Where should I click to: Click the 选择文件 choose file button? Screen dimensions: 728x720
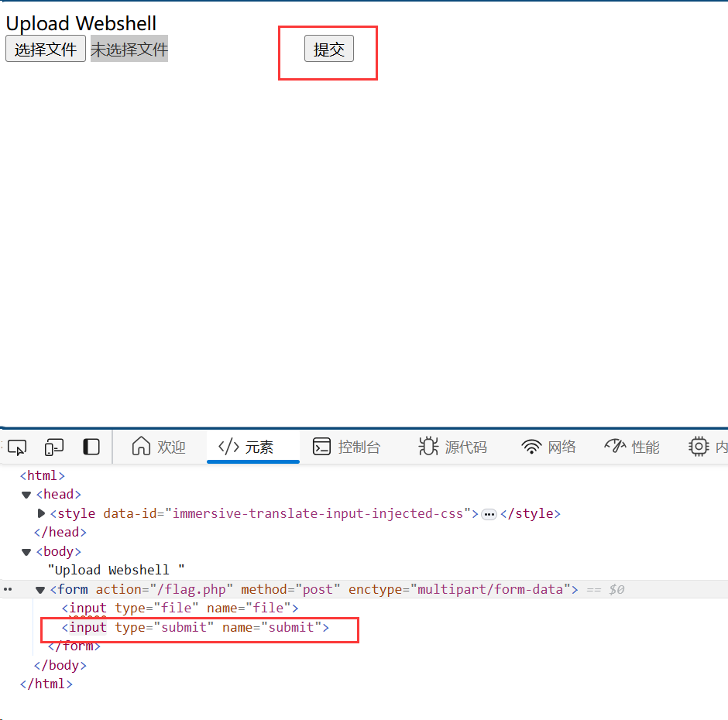(46, 50)
